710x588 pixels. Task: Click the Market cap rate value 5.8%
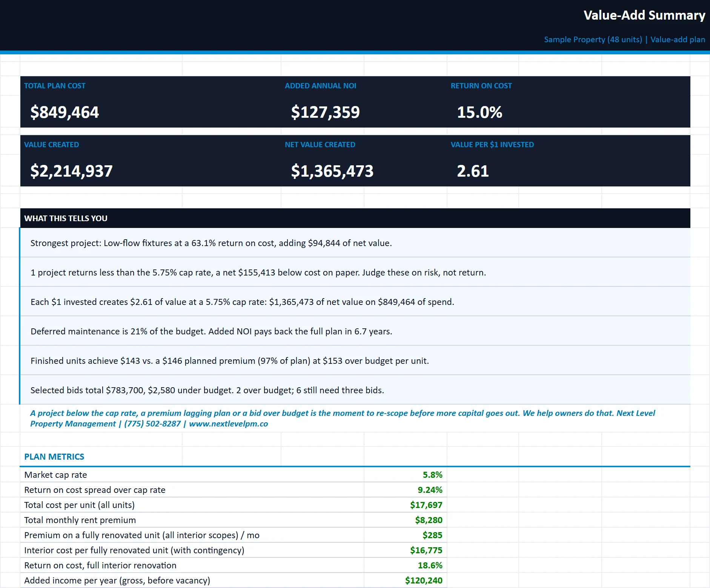tap(432, 475)
